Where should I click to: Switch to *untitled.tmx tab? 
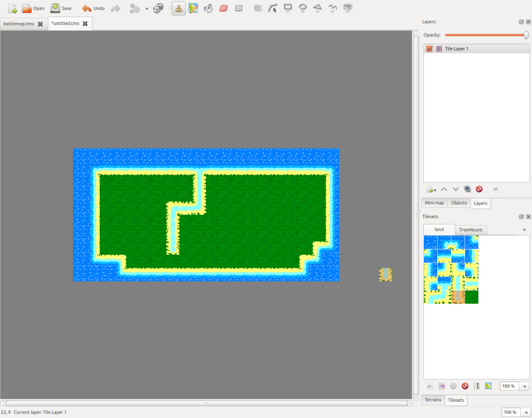tap(65, 23)
